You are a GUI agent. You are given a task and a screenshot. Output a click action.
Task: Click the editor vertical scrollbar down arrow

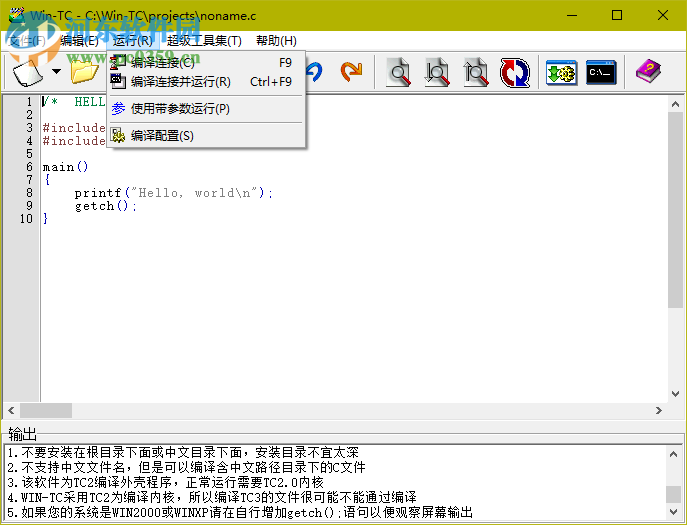click(x=675, y=394)
